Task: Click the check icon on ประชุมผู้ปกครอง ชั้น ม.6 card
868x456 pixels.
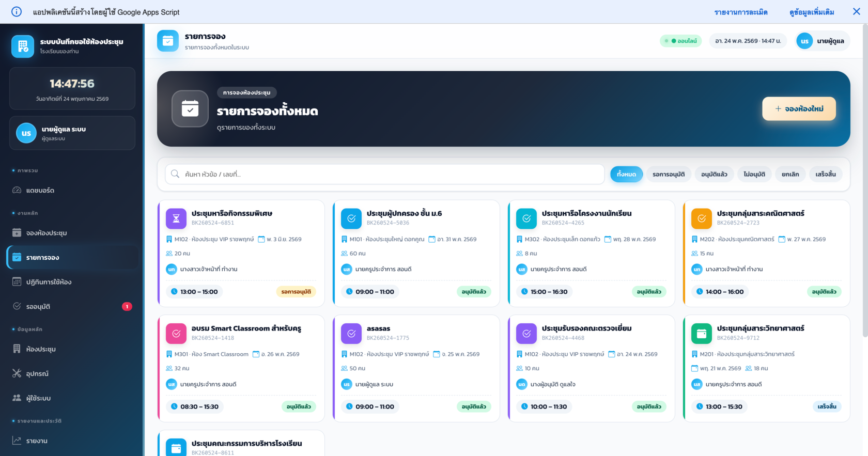Action: click(x=351, y=218)
